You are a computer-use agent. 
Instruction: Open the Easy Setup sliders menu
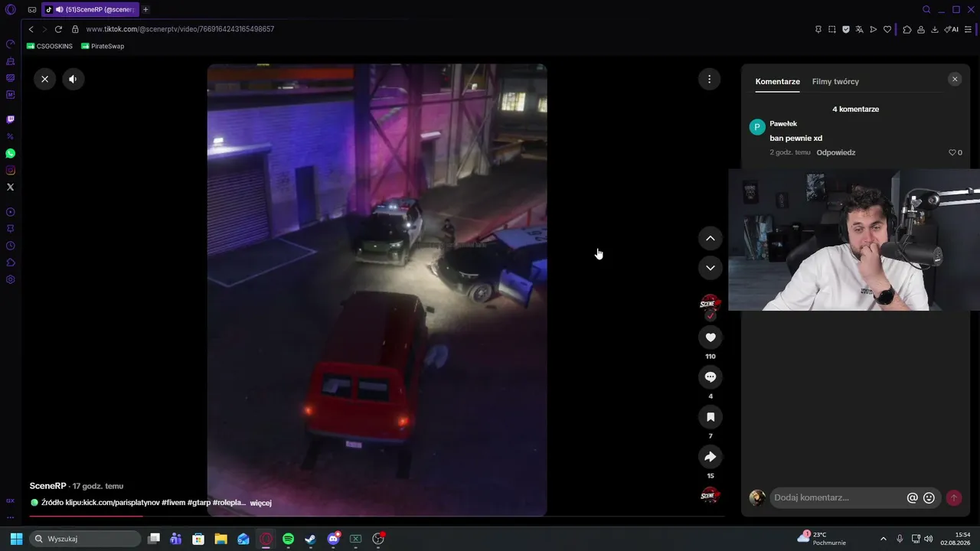[968, 29]
